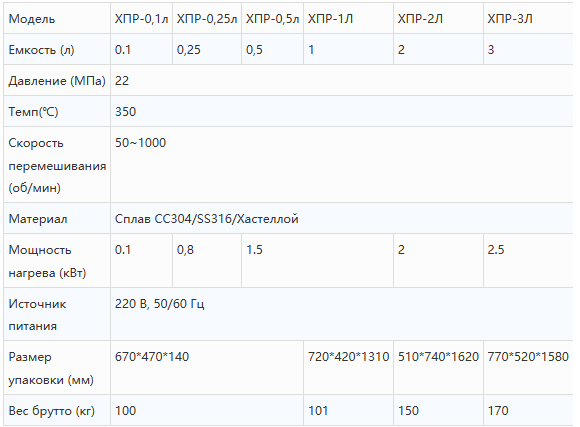Click the package size 770*520*1580 cell
Viewport: 580px width, 427px height.
tap(528, 368)
